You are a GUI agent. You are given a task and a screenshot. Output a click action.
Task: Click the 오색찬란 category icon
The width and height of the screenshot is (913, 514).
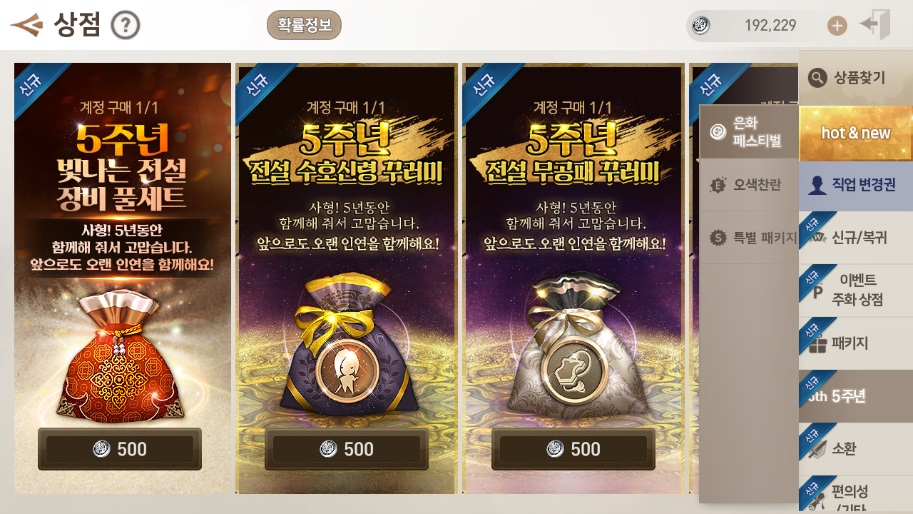coord(718,185)
